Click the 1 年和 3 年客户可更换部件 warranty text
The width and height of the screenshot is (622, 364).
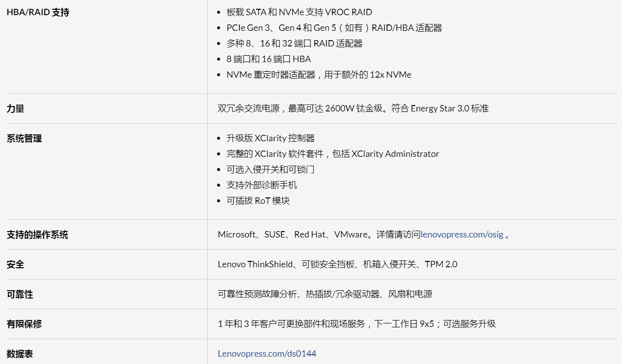[x=356, y=323]
